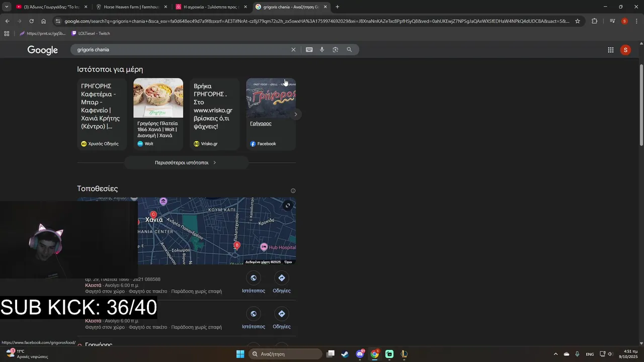Image resolution: width=644 pixels, height=362 pixels.
Task: Open Ιστότοπος for the second location listing
Action: click(253, 319)
